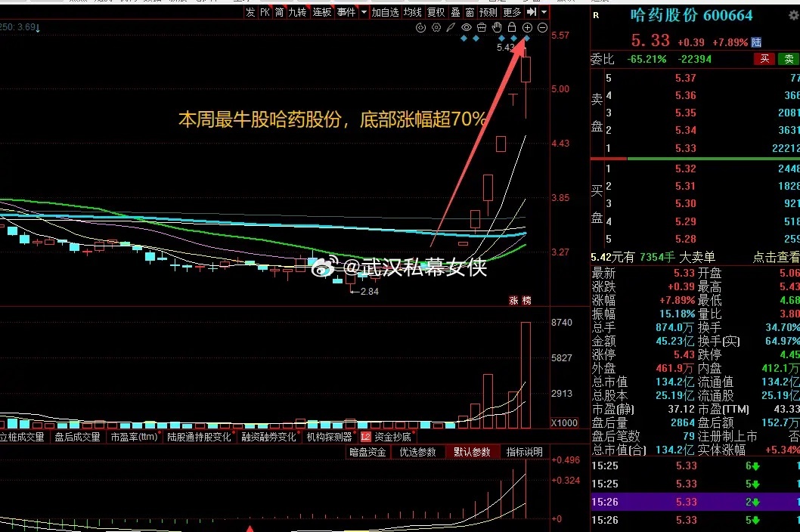Viewport: 800px width, 532px height.
Task: Click the 总手 value 874.0万
Action: pos(674,327)
